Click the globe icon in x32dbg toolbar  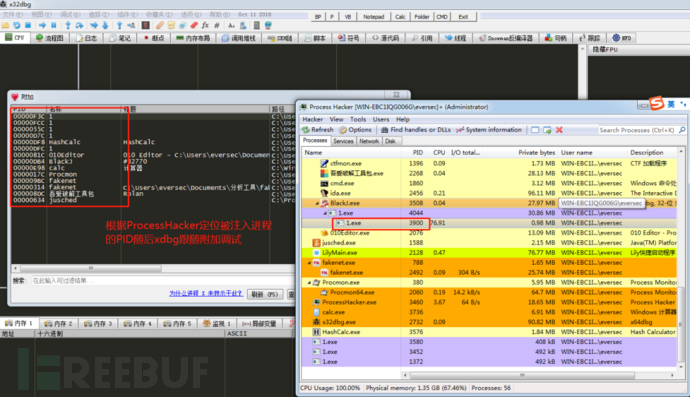tap(268, 26)
